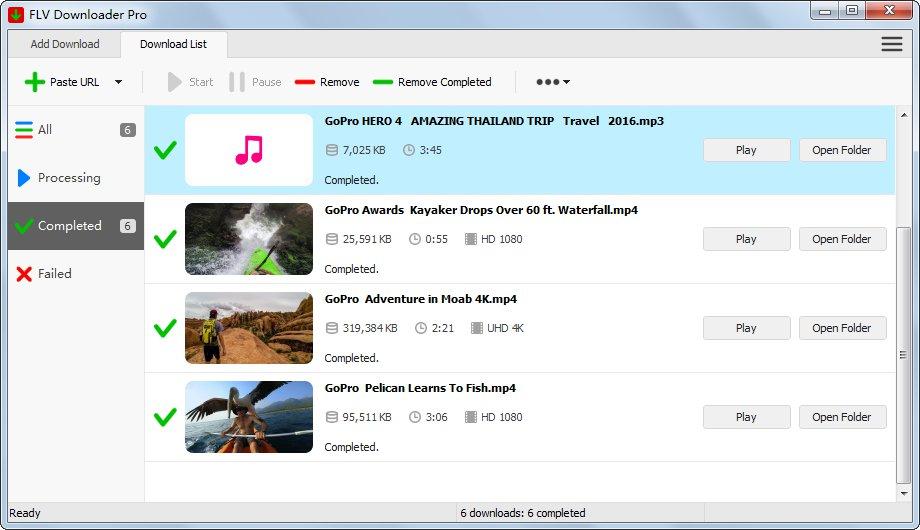This screenshot has width=920, height=530.
Task: Open folder for Thailand Trip mp3
Action: pos(842,150)
